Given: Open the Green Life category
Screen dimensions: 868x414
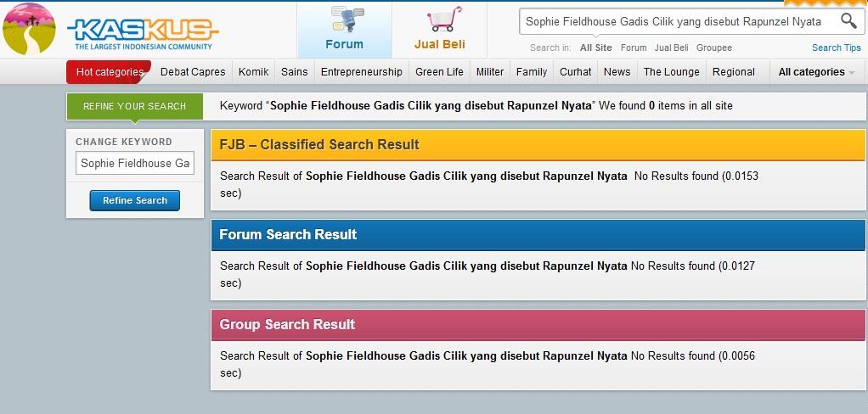Looking at the screenshot, I should point(439,72).
